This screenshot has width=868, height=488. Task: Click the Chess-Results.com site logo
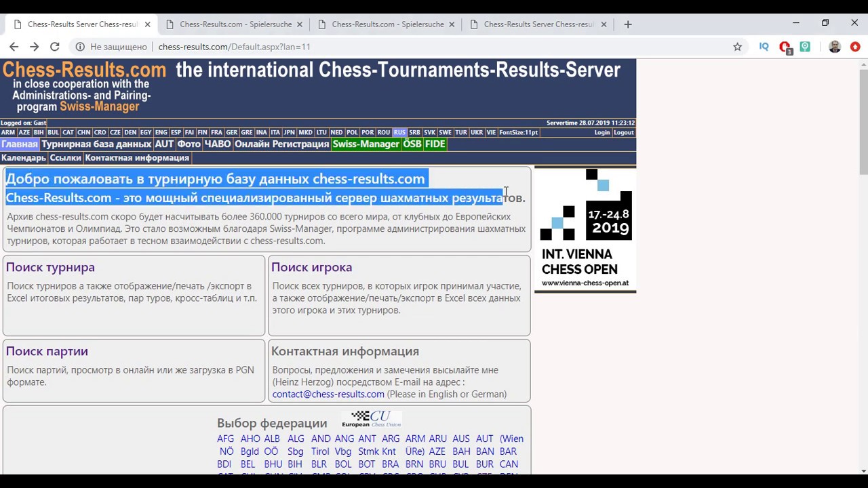click(x=83, y=70)
